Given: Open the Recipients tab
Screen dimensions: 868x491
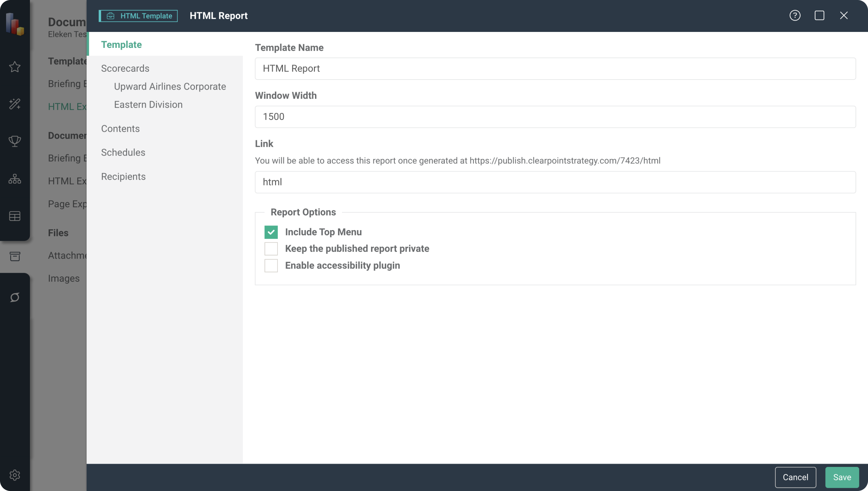Looking at the screenshot, I should (123, 176).
